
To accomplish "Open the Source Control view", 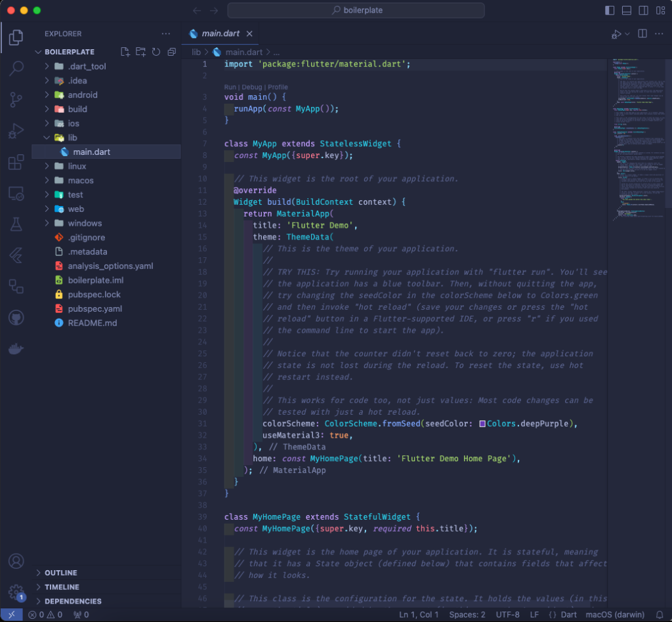I will click(16, 99).
